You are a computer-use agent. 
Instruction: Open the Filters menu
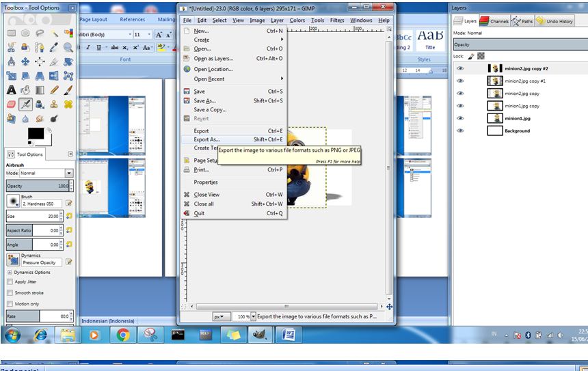337,20
